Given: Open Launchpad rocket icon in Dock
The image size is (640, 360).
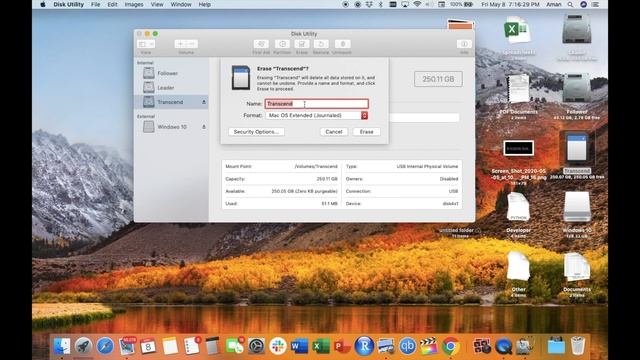Looking at the screenshot, I should 83,346.
